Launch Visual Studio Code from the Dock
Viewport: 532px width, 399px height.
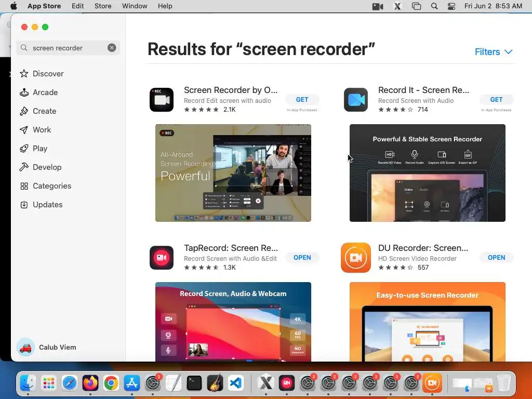[236, 383]
